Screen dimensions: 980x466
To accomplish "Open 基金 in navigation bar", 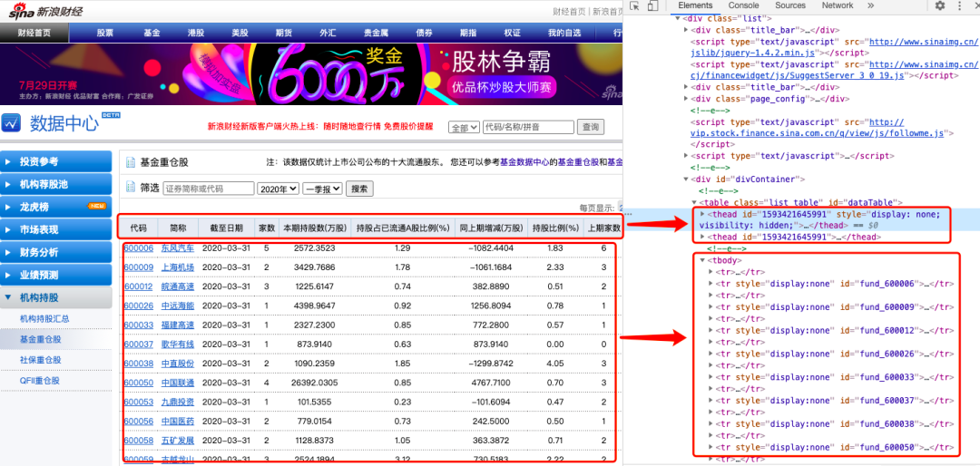I will [152, 34].
